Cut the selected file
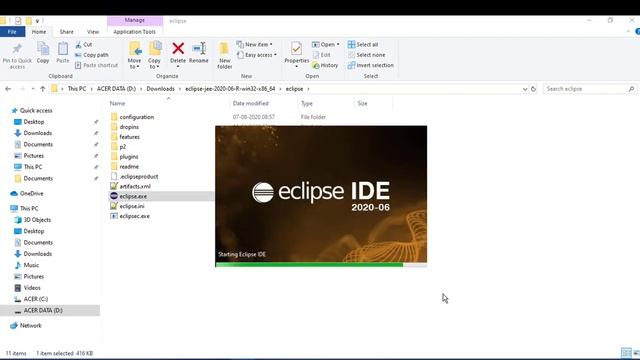Screen dimensions: 640x360 [x=84, y=44]
